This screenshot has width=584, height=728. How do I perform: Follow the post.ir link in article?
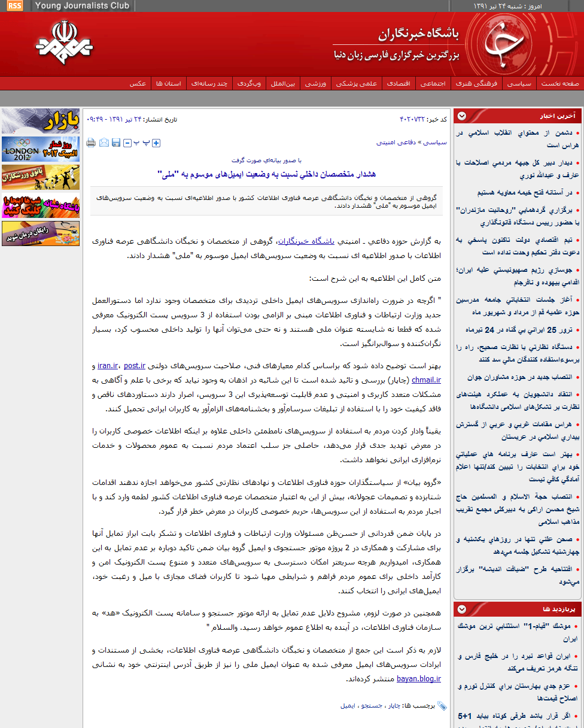point(135,365)
